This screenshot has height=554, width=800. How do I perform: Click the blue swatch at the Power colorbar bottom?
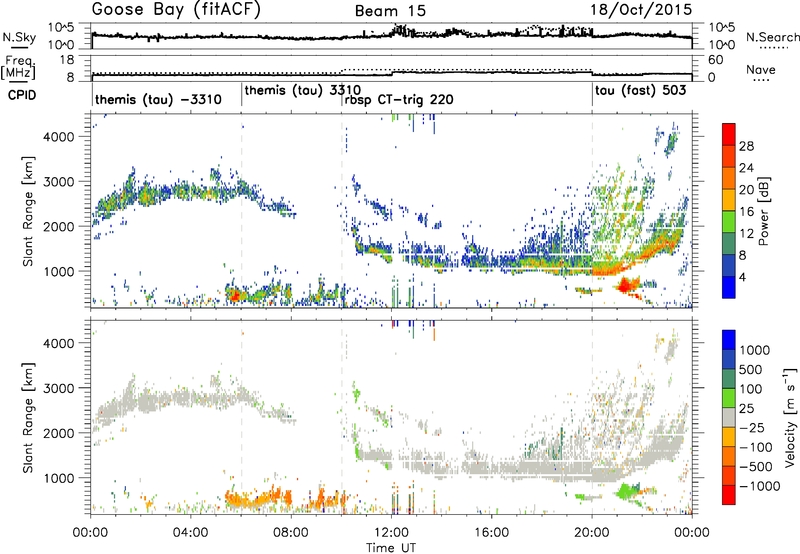click(x=729, y=287)
